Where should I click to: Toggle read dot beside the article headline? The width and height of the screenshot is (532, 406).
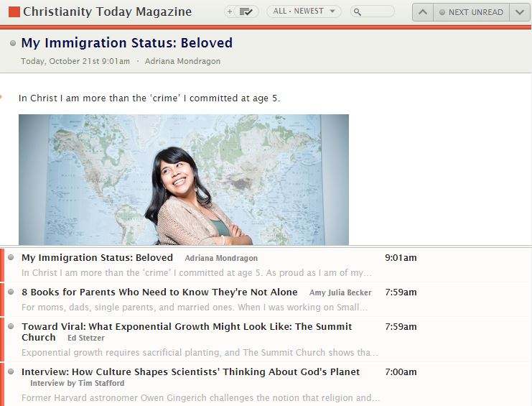(13, 43)
